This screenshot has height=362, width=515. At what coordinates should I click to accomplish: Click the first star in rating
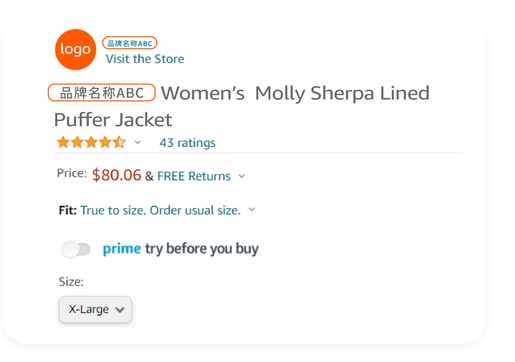coord(63,142)
